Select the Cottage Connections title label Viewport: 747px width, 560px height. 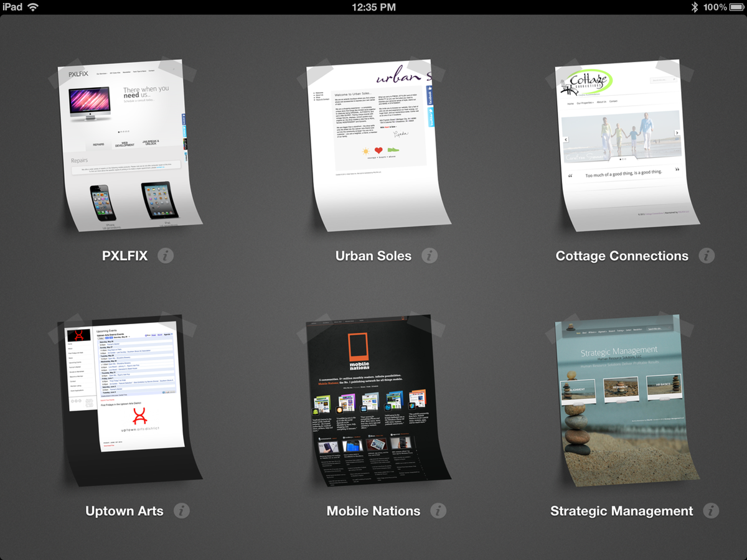coord(622,256)
